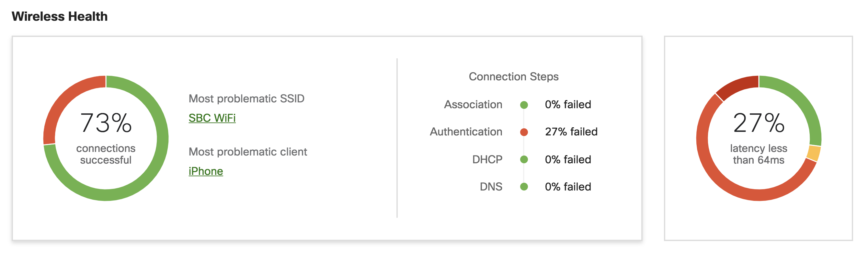Select red segment of connections donut chart
Viewport: 868px width, 254px height.
tap(64, 101)
